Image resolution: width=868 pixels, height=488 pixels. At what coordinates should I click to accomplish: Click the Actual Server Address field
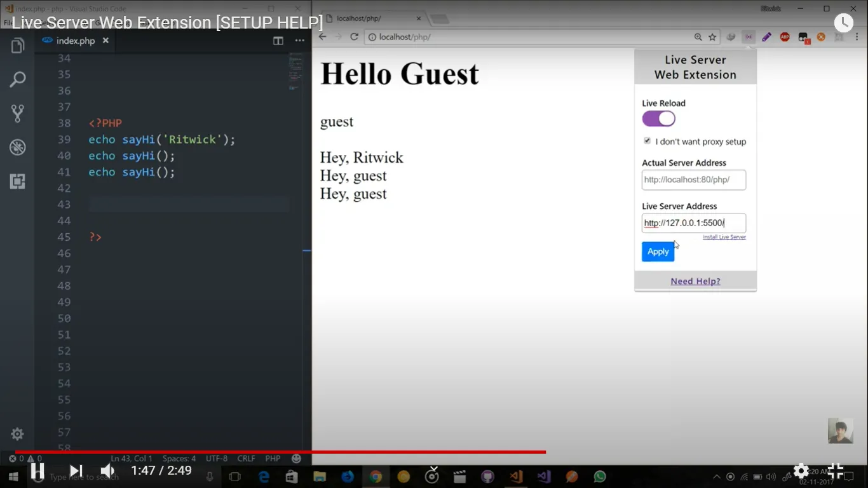pos(694,180)
